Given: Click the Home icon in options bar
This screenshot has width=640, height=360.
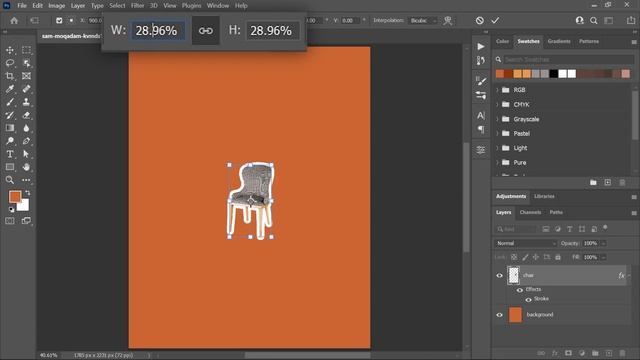Looking at the screenshot, I should click(14, 20).
